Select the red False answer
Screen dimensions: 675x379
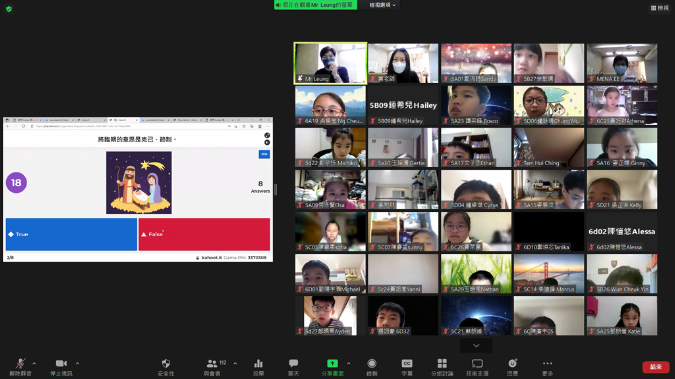(204, 234)
